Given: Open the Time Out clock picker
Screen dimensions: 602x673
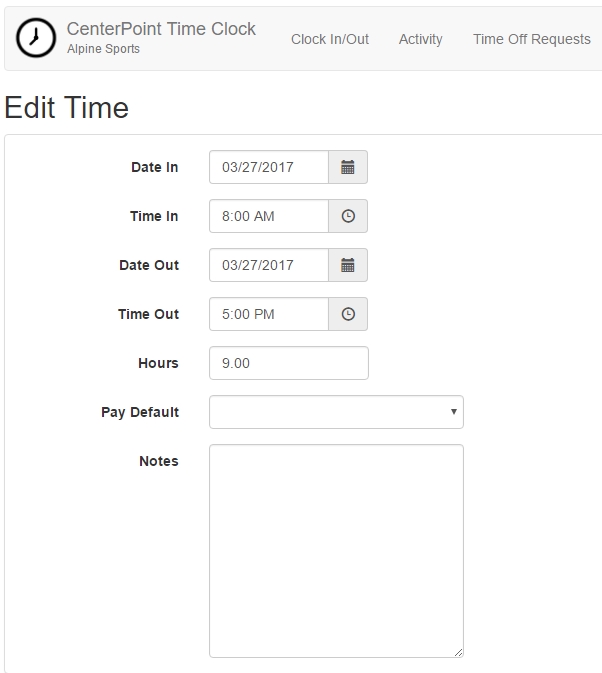Looking at the screenshot, I should click(x=348, y=314).
